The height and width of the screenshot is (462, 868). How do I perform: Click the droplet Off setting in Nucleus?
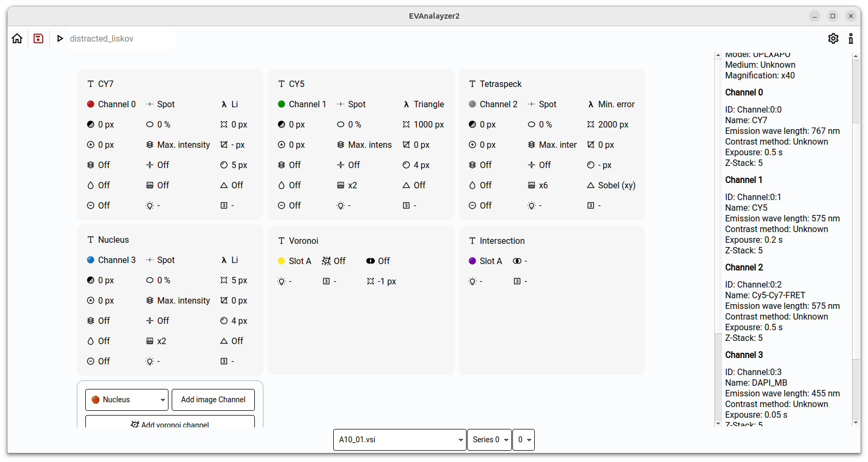tap(99, 341)
